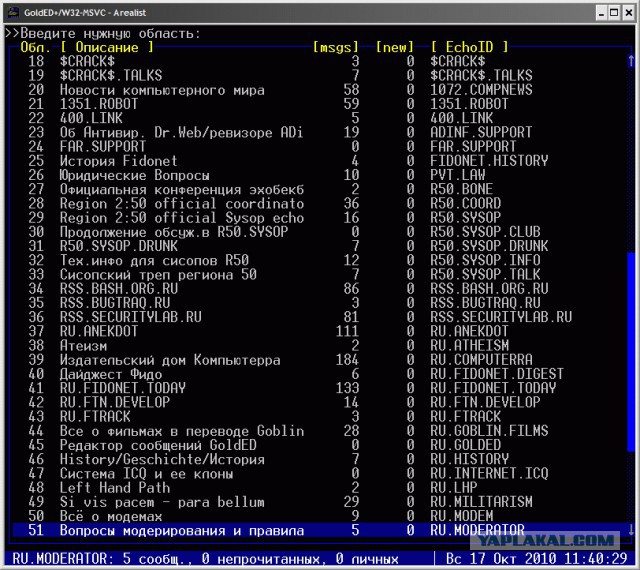This screenshot has height=570, width=640.
Task: Click the RU.INTERNET.ICQ echo ID
Action: [489, 473]
